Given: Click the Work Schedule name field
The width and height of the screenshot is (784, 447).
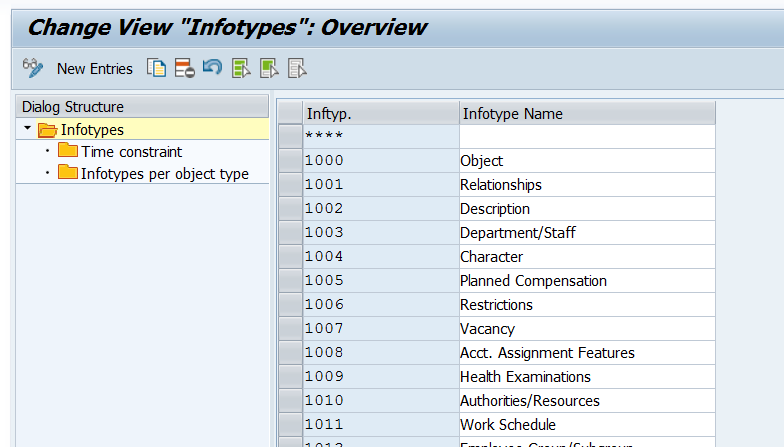Looking at the screenshot, I should click(x=588, y=424).
